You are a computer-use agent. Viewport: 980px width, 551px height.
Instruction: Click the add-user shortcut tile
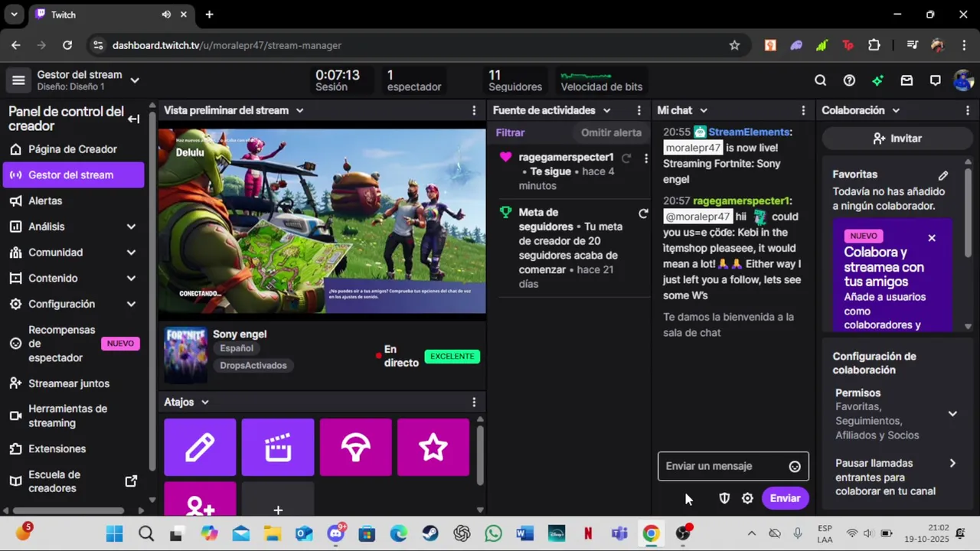(x=200, y=499)
